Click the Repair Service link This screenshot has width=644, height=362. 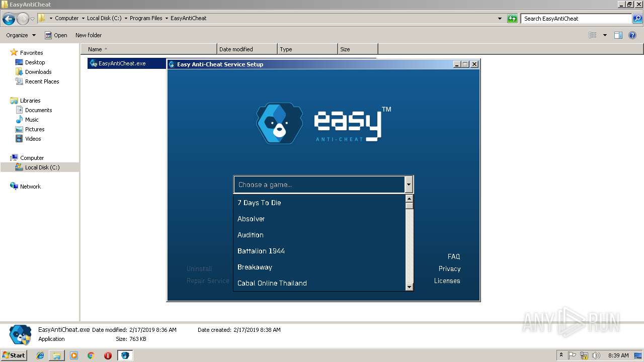click(208, 281)
